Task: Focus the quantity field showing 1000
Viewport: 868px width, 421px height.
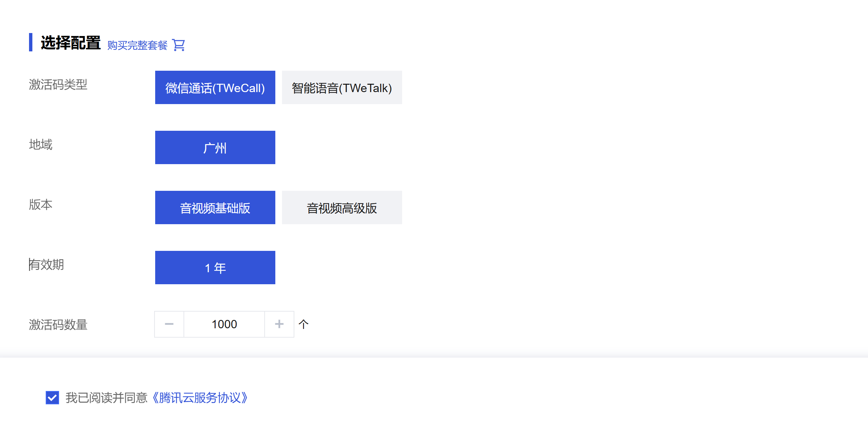Action: [224, 324]
